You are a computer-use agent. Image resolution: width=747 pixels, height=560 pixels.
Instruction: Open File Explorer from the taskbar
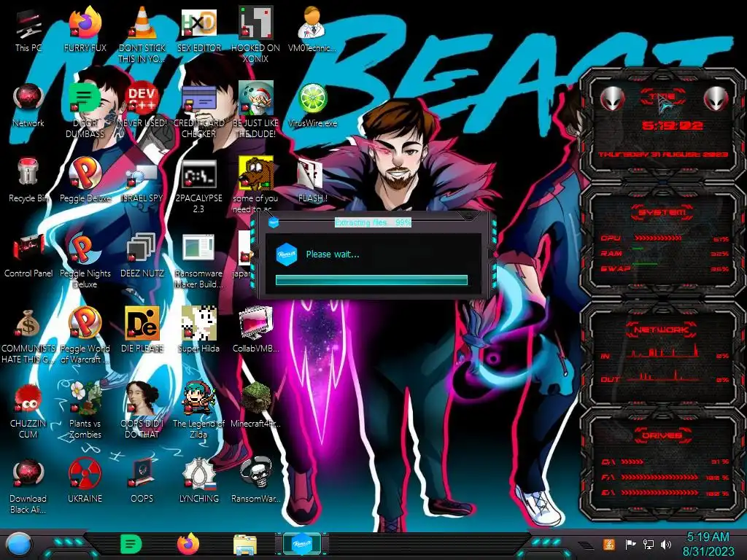(245, 545)
